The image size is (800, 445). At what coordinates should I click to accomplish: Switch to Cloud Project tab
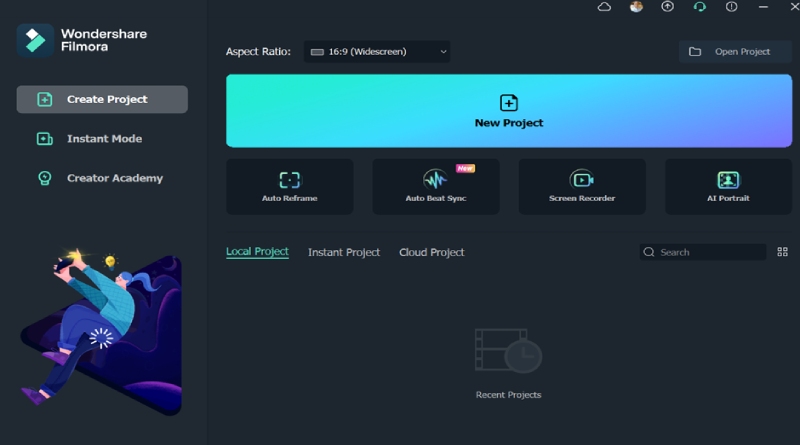click(432, 252)
